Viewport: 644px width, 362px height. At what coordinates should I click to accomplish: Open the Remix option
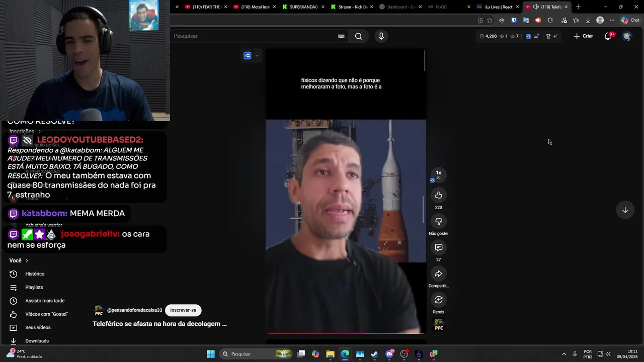(x=439, y=300)
